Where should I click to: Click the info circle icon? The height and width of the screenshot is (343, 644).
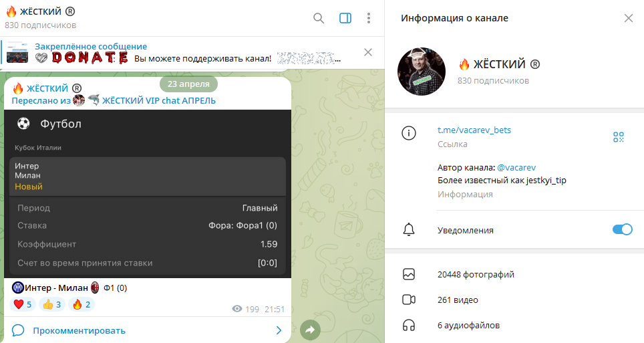tap(409, 133)
